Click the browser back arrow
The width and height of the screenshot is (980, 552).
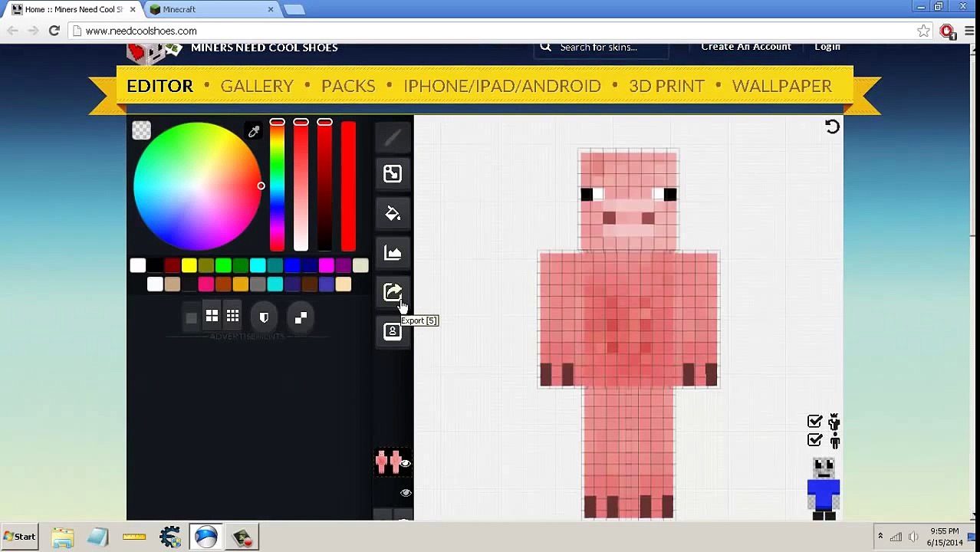click(12, 31)
